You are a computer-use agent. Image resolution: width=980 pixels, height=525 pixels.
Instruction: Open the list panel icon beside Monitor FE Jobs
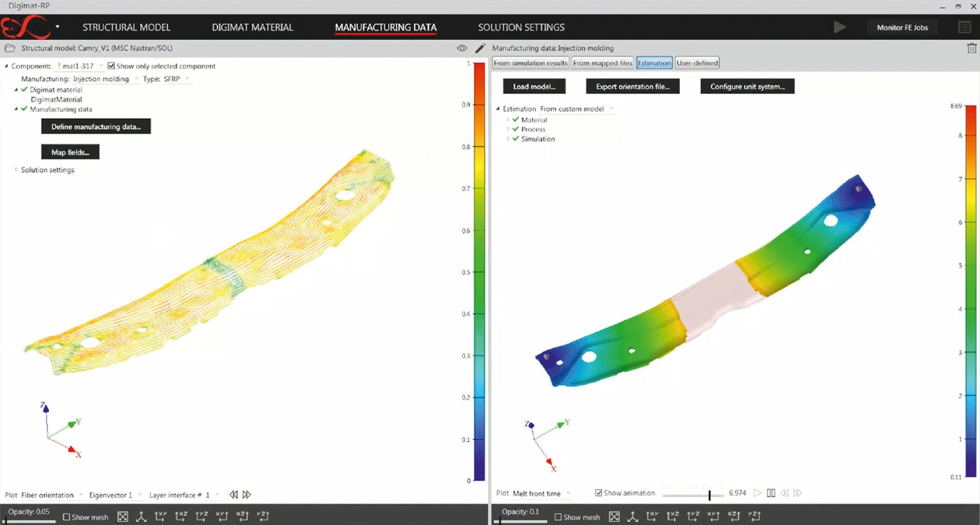[x=965, y=27]
